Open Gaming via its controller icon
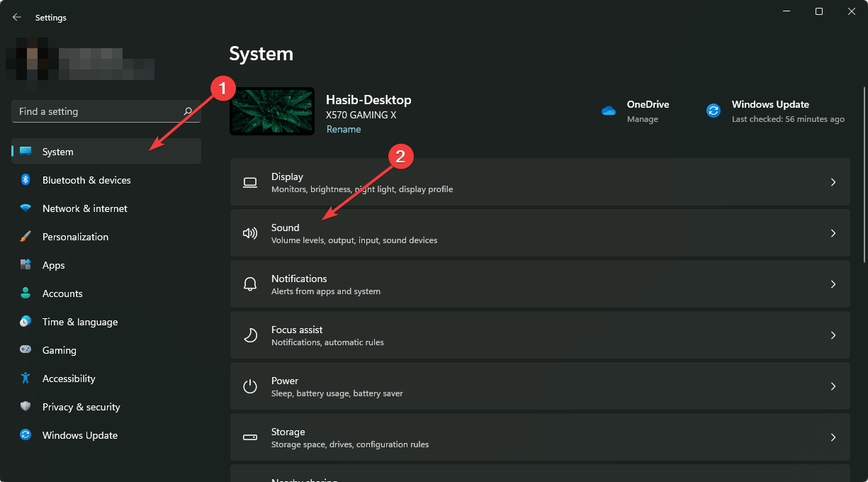 point(26,350)
